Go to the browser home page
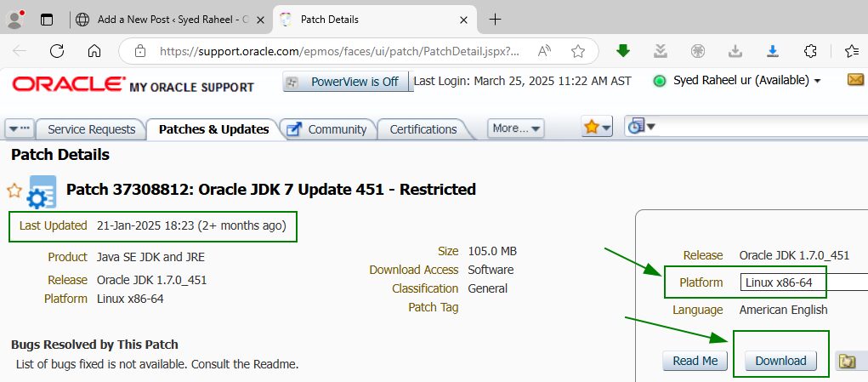The height and width of the screenshot is (382, 868). coord(94,52)
